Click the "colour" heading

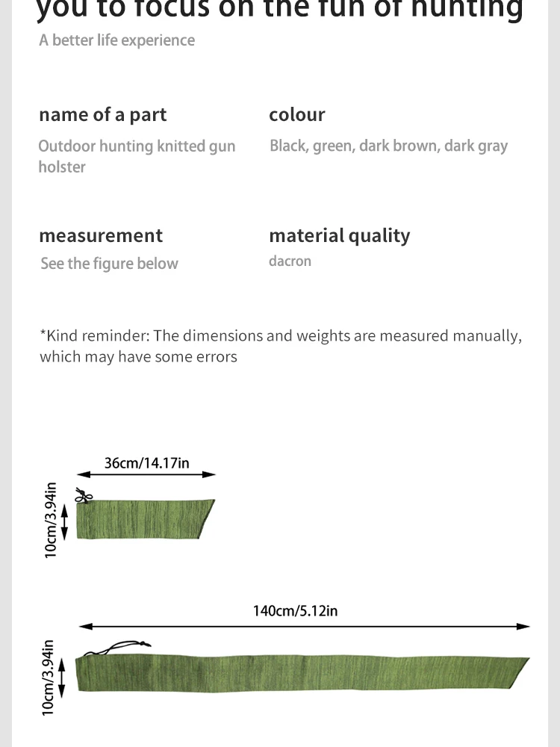296,115
